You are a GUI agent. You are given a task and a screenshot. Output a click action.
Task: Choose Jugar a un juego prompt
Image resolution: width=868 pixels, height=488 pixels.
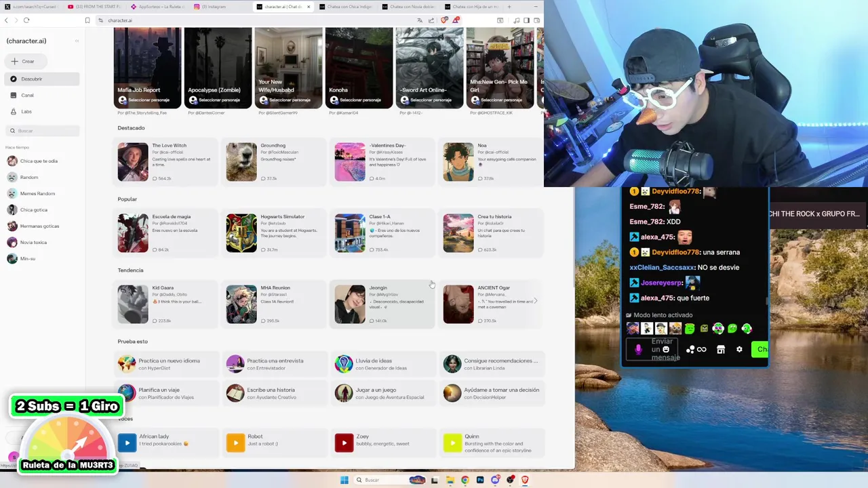[383, 393]
